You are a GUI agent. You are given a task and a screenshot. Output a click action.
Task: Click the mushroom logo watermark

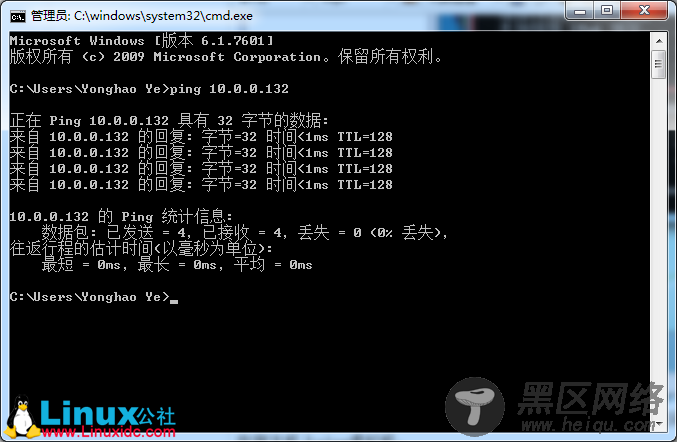475,406
